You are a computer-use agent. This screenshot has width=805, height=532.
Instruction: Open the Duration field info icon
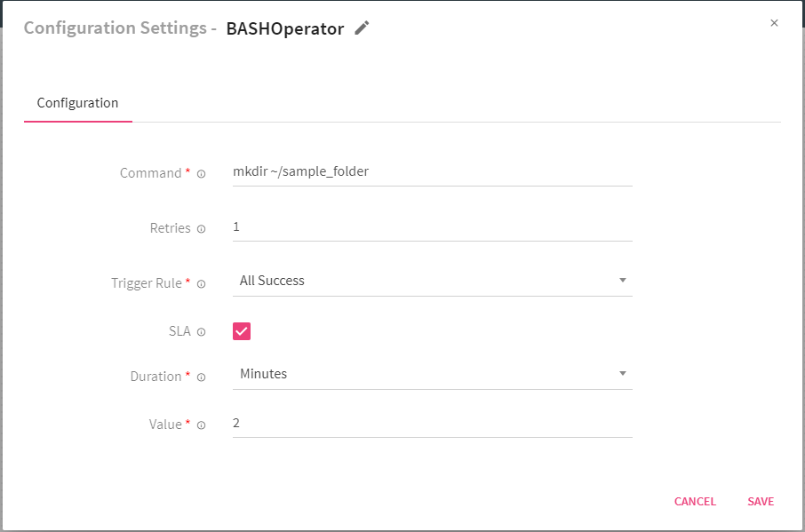(202, 377)
